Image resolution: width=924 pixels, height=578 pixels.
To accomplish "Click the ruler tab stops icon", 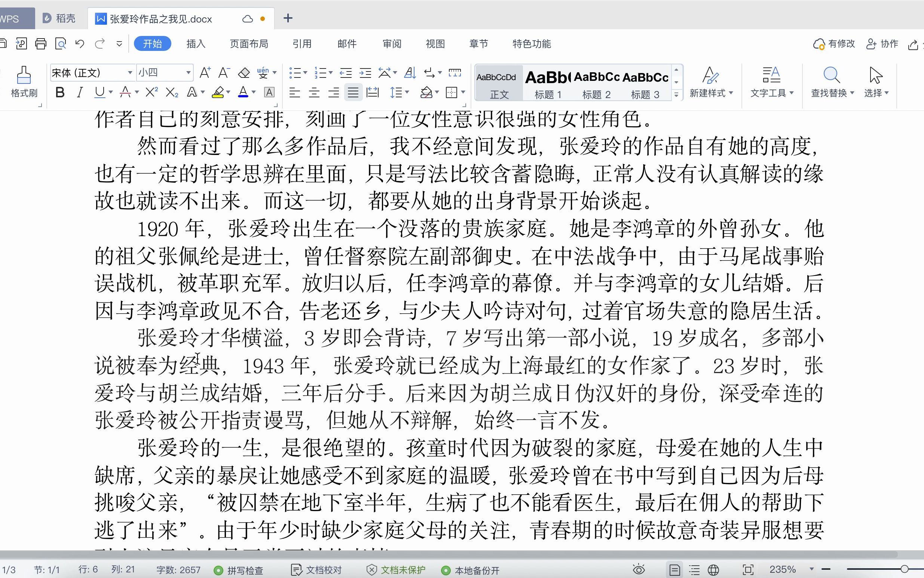I will (455, 73).
